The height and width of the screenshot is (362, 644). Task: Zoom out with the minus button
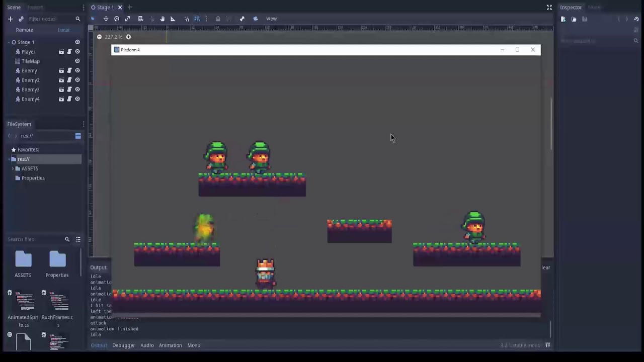pos(99,37)
